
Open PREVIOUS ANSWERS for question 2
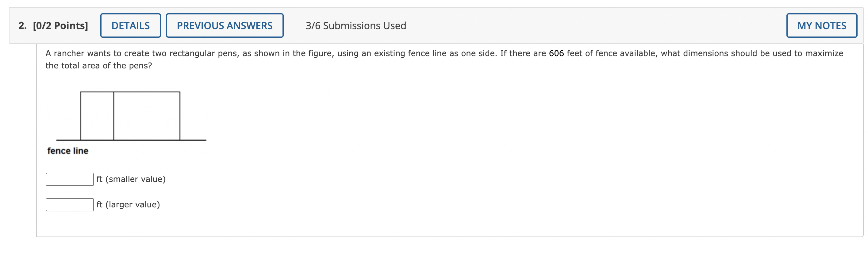tap(225, 25)
